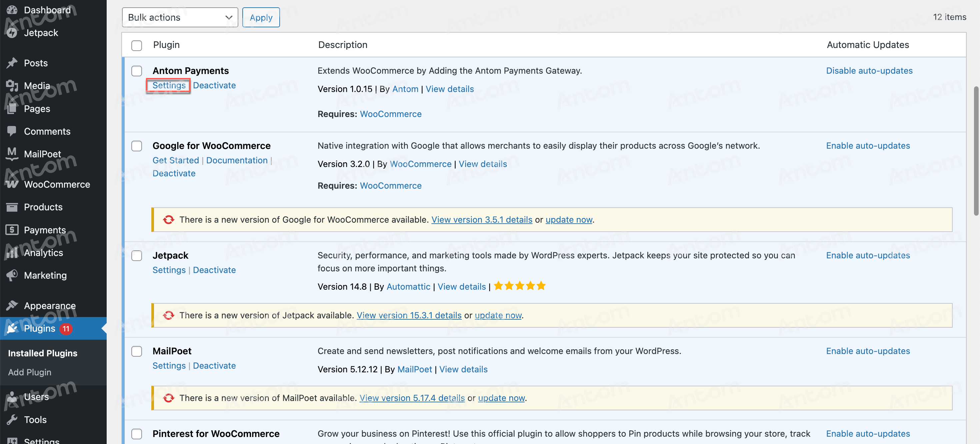
Task: Click the Media library icon
Action: point(12,86)
